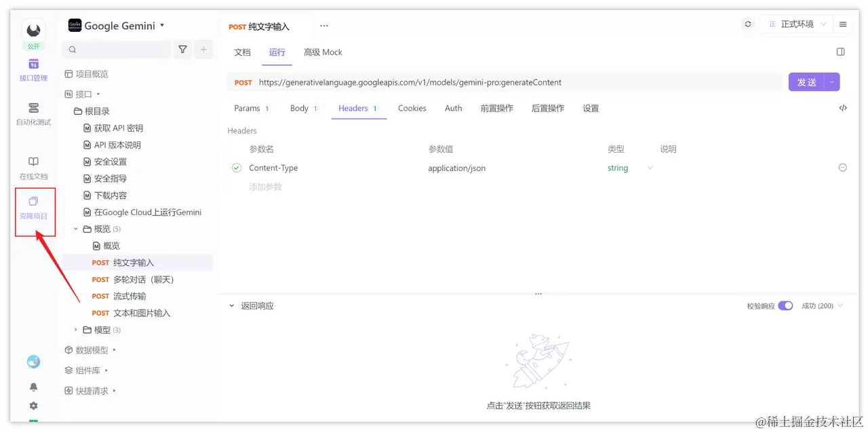The image size is (868, 433).
Task: Open the 正式环境 environment dropdown
Action: pyautogui.click(x=797, y=23)
